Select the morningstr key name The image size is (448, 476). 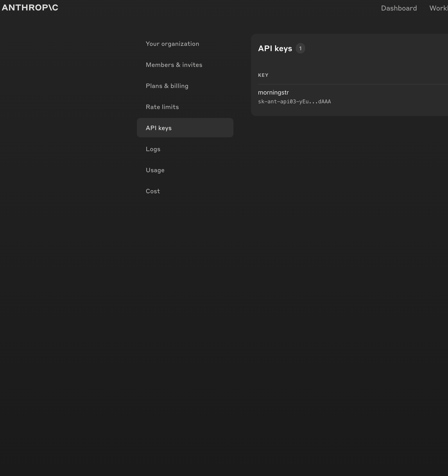click(x=273, y=92)
